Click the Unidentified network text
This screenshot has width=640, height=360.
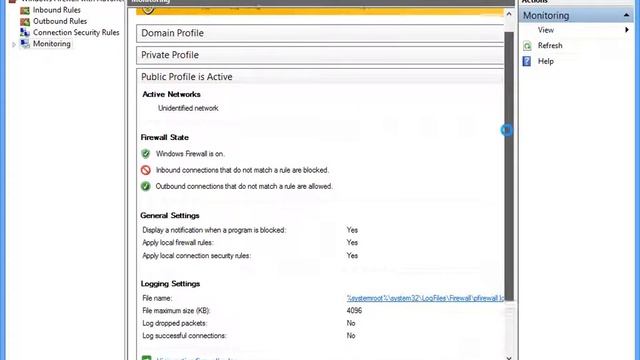coord(188,108)
